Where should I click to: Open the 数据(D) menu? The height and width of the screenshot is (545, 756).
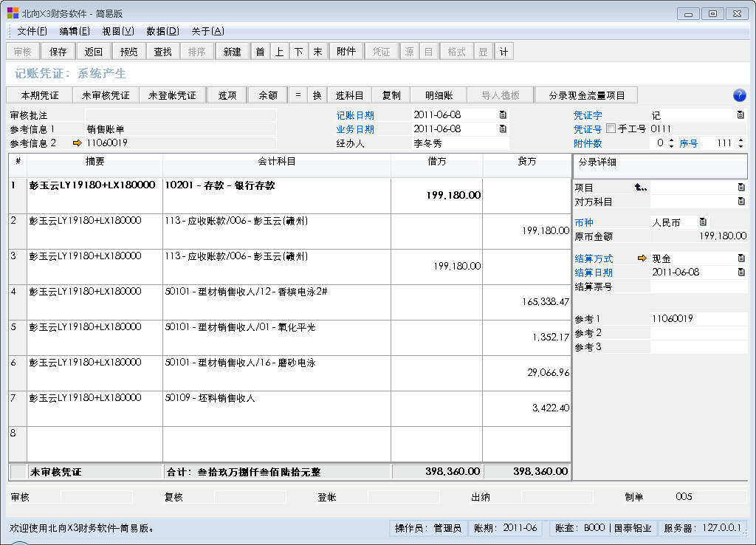tap(163, 31)
